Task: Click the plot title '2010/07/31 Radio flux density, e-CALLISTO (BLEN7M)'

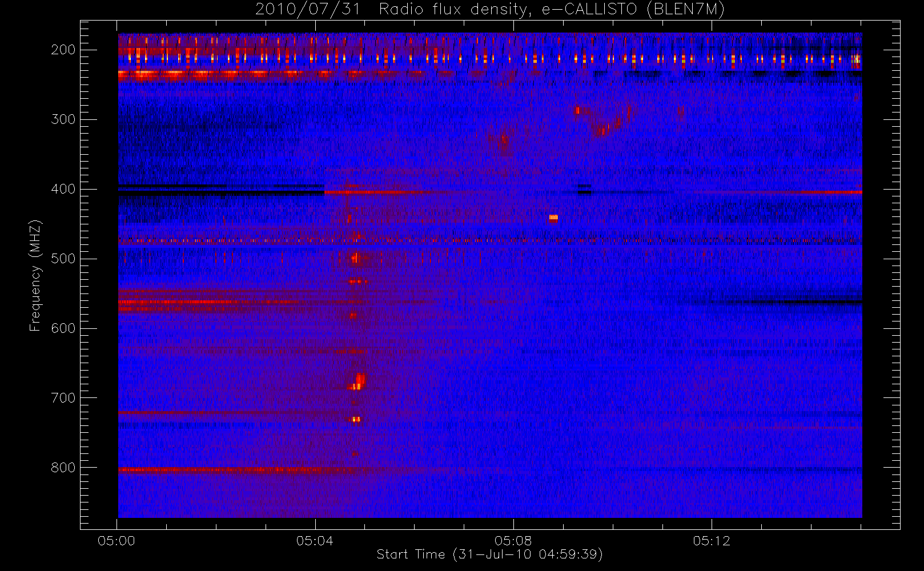Action: pyautogui.click(x=490, y=9)
